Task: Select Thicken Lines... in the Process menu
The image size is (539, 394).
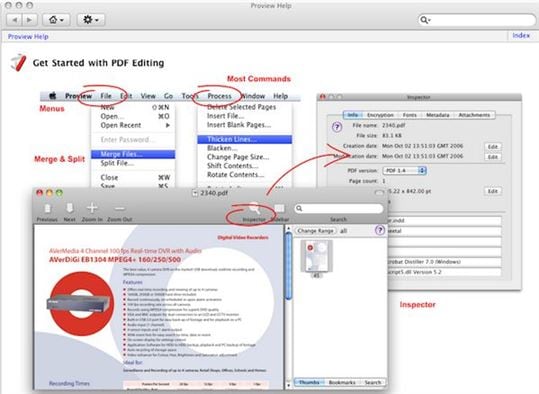Action: pos(245,139)
